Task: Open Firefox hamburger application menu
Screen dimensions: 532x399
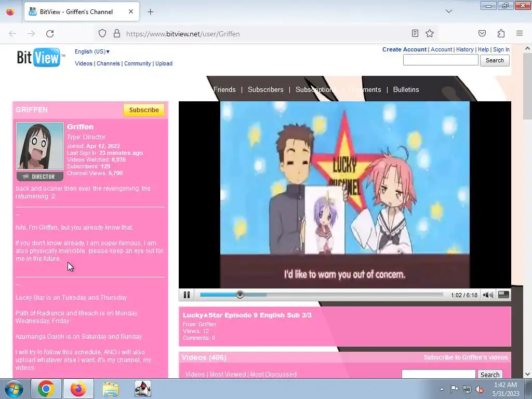Action: point(520,33)
